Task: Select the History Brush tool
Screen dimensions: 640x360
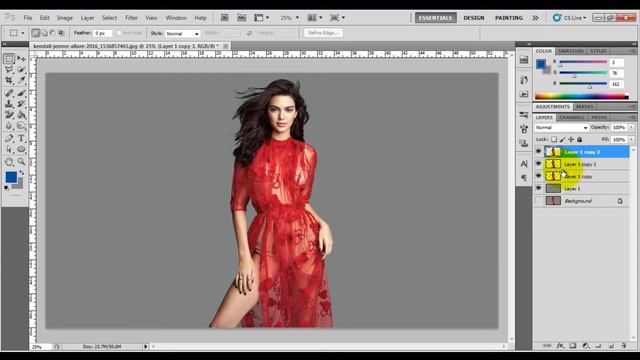Action: click(21, 104)
